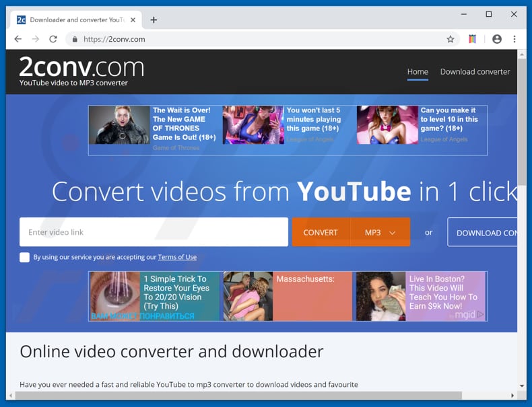532x407 pixels.
Task: Minimize the Chrome window
Action: 464,14
